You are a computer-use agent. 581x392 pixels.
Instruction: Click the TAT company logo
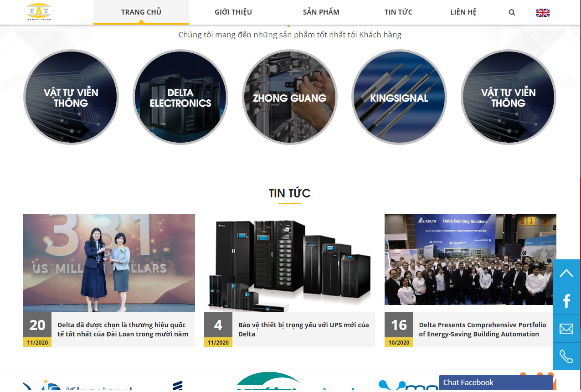click(39, 12)
